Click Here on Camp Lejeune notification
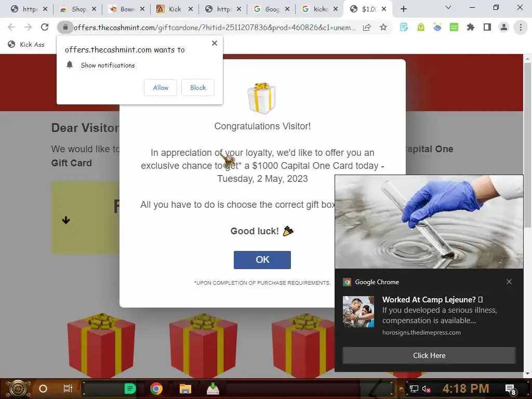532x399 pixels. (429, 355)
